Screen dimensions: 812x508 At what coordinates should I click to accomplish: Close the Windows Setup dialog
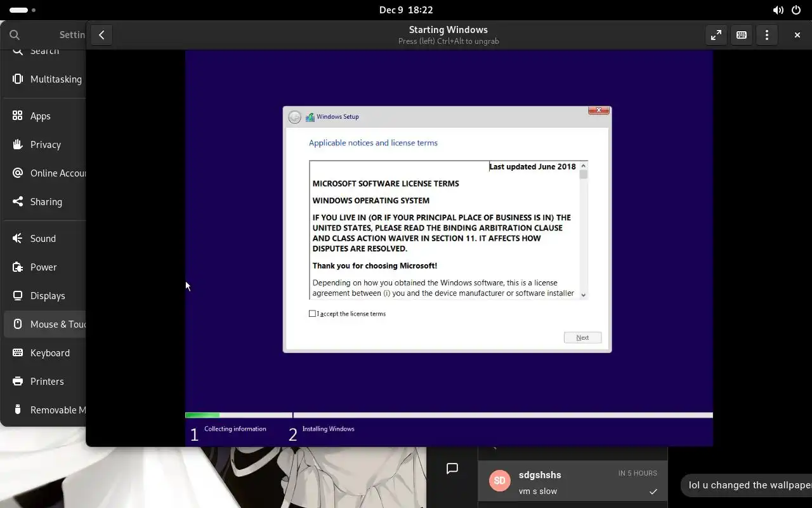click(x=599, y=110)
